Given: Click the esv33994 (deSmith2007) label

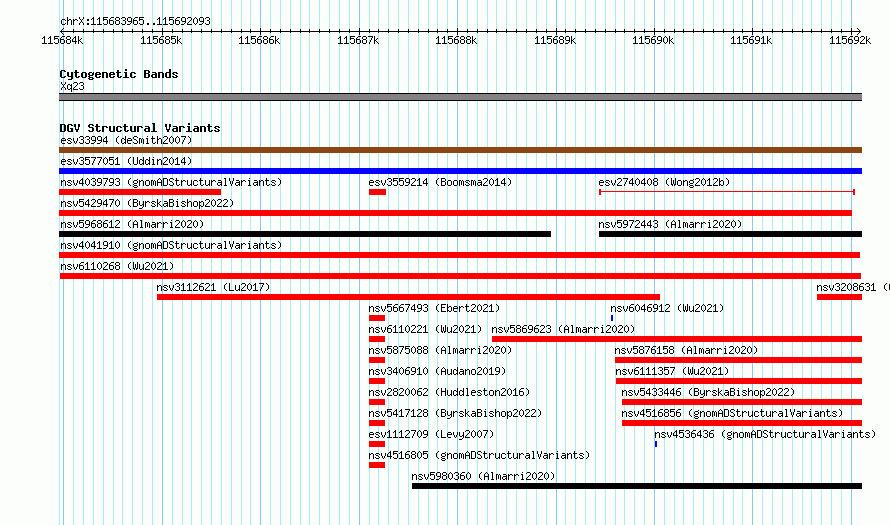Looking at the screenshot, I should point(126,140).
